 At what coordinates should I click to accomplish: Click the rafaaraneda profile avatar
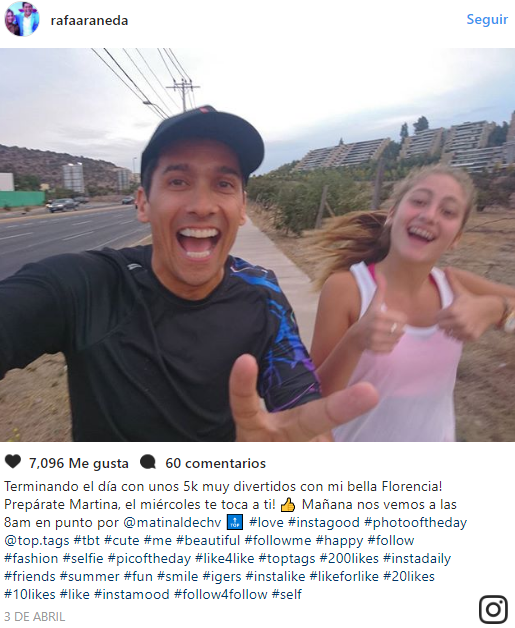tap(22, 19)
